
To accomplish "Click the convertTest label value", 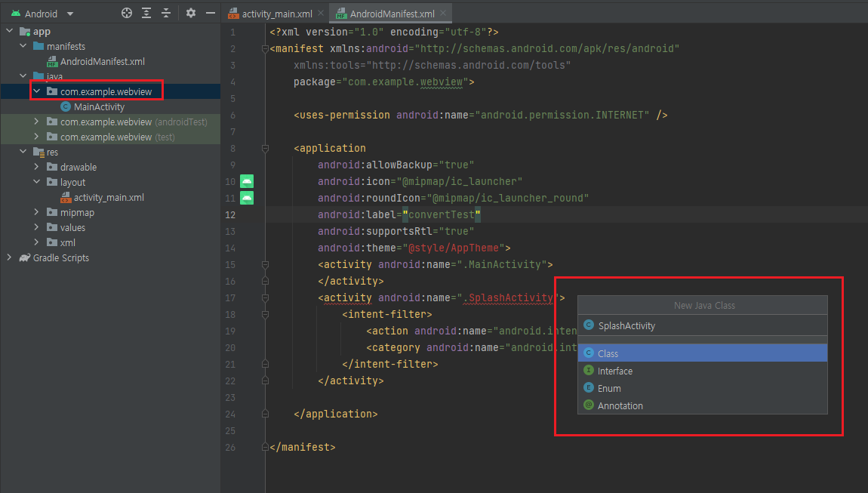I will tap(442, 214).
